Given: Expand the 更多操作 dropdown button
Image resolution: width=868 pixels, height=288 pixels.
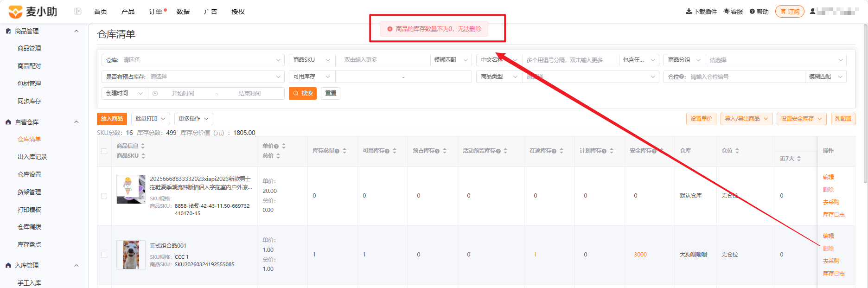Looking at the screenshot, I should point(194,119).
